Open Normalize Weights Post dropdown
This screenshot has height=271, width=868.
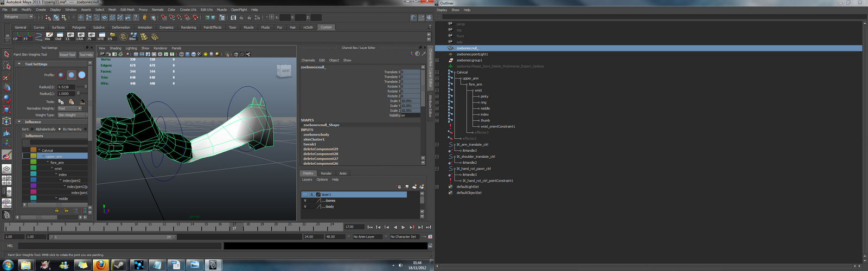[x=69, y=108]
